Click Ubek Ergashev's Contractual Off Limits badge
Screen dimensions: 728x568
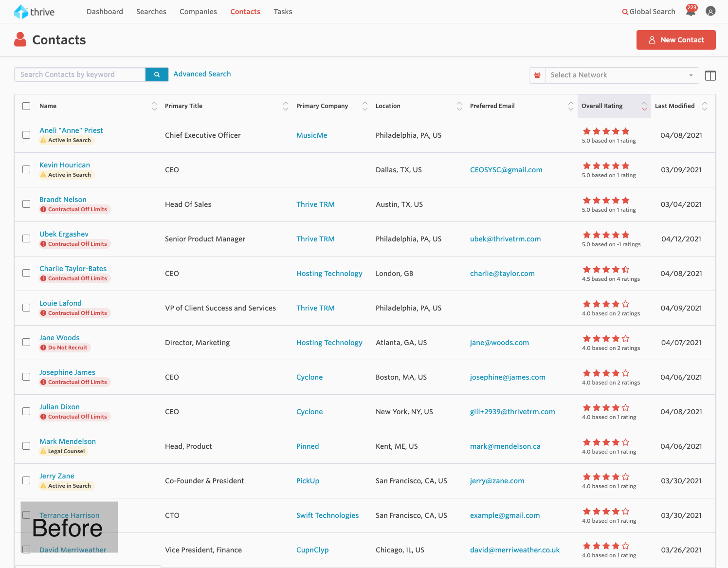74,244
